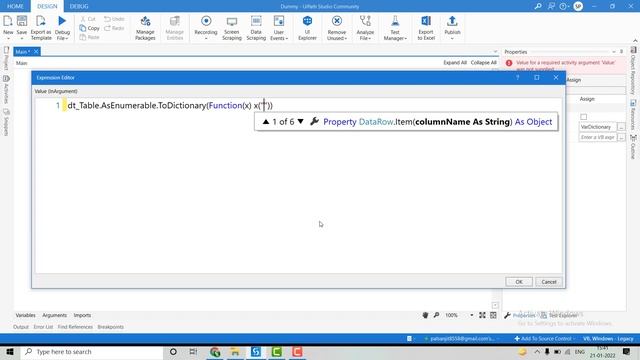Viewport: 640px width, 360px height.
Task: Open Manage Packages
Action: (145, 28)
